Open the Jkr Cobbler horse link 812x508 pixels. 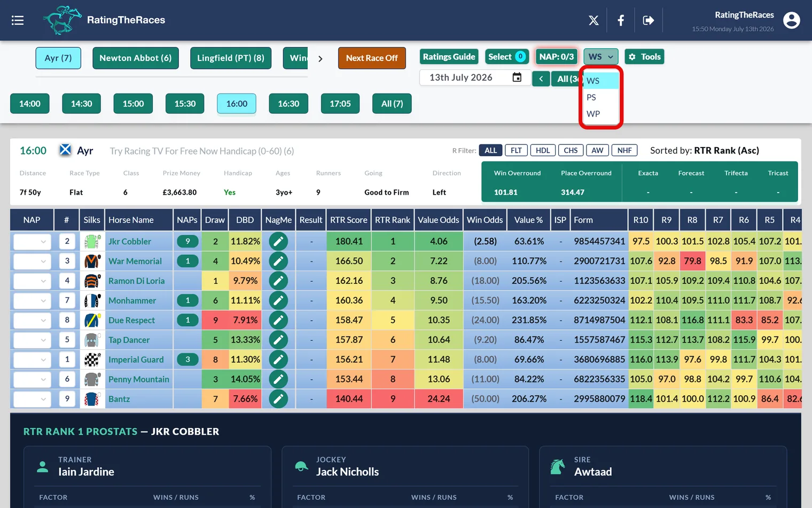[x=130, y=242]
